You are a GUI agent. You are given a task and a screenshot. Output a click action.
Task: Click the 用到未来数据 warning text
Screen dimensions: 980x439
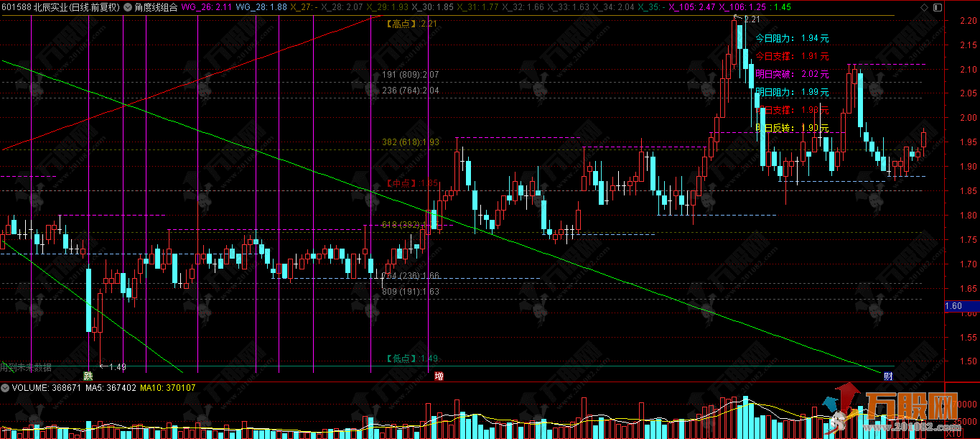[x=26, y=367]
